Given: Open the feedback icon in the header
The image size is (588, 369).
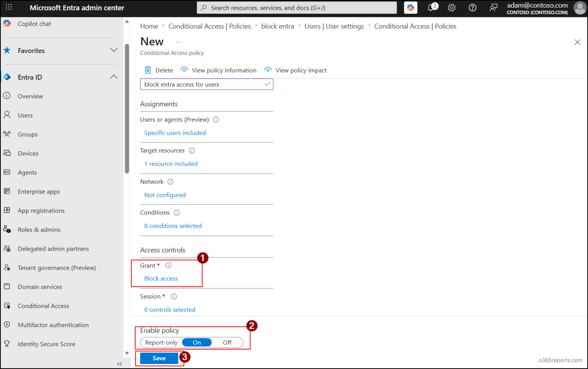Looking at the screenshot, I should point(493,8).
